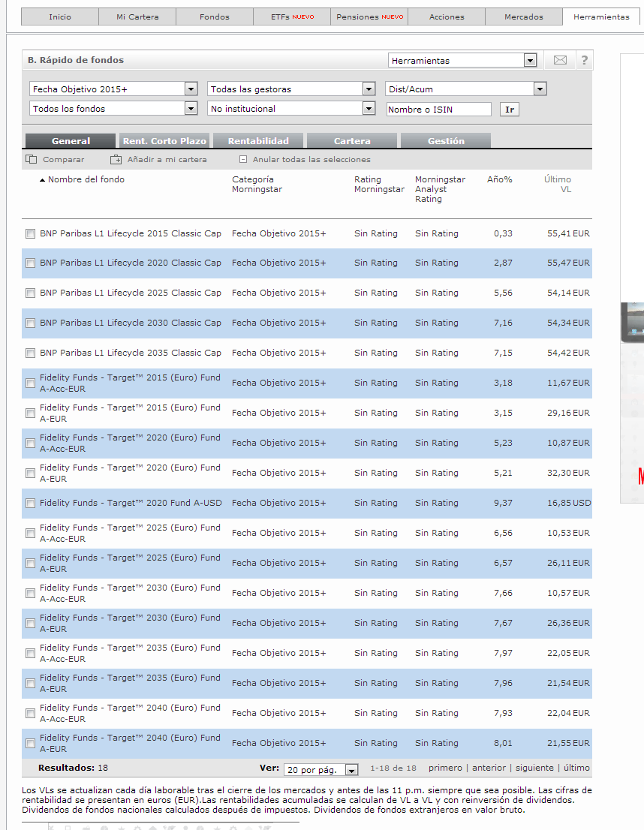Switch to the Rent. Corto Plazo tab

(164, 141)
